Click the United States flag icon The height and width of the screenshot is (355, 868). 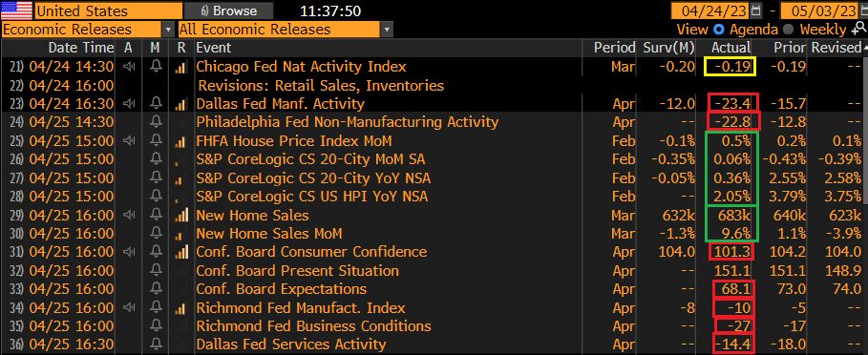click(16, 10)
